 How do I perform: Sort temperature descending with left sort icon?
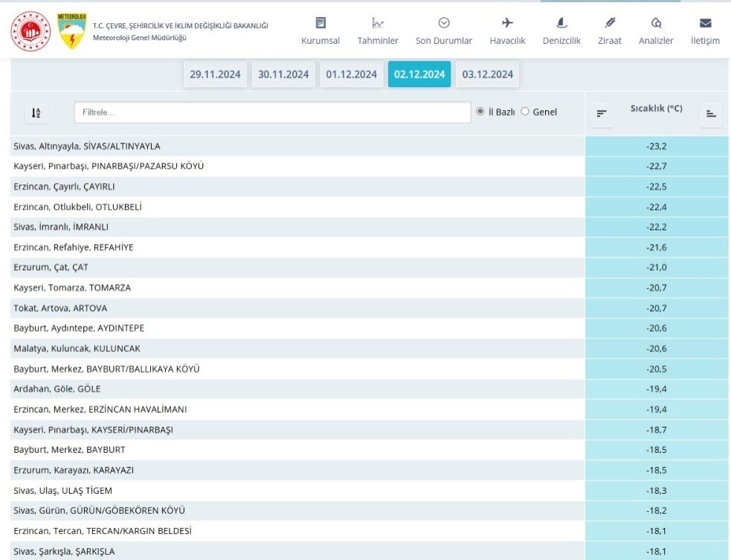(602, 114)
